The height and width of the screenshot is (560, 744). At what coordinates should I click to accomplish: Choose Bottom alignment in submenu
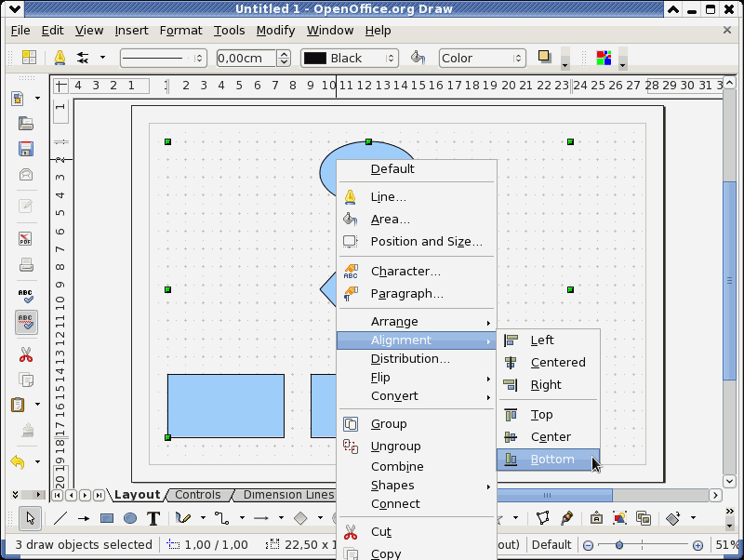548,460
